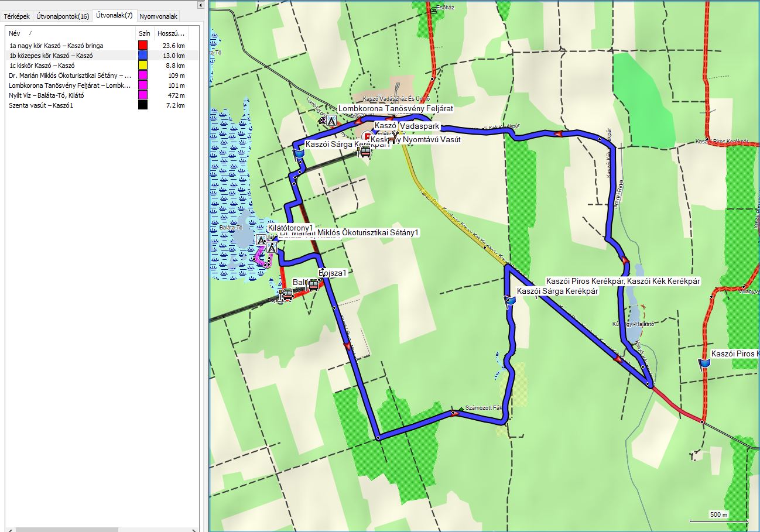Switch to the Térképek tab

[17, 16]
